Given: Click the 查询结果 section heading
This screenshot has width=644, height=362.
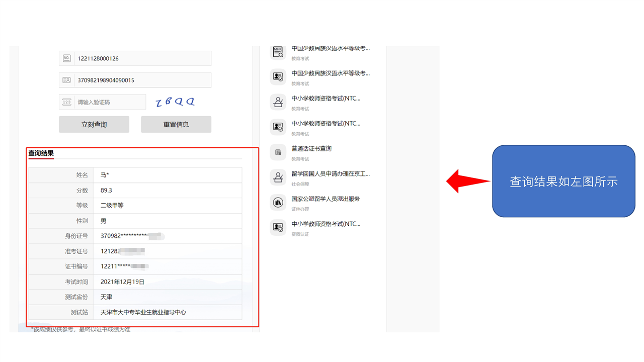Looking at the screenshot, I should (41, 153).
